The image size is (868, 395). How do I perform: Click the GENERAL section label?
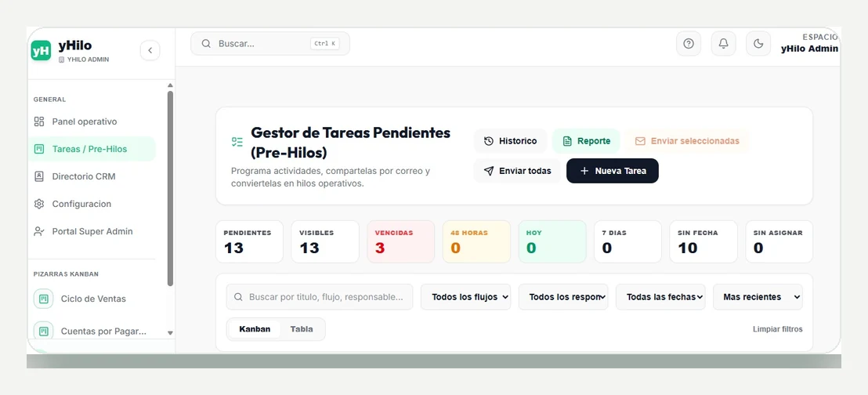click(x=50, y=100)
